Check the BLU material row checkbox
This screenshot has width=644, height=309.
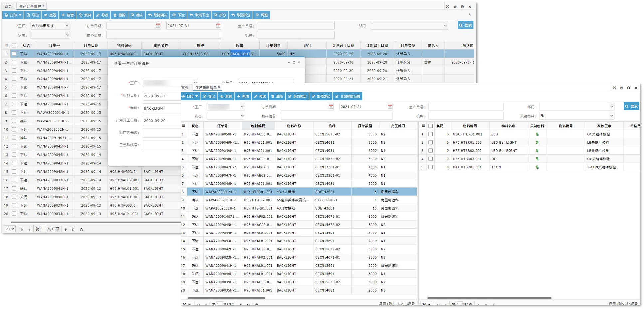click(430, 134)
